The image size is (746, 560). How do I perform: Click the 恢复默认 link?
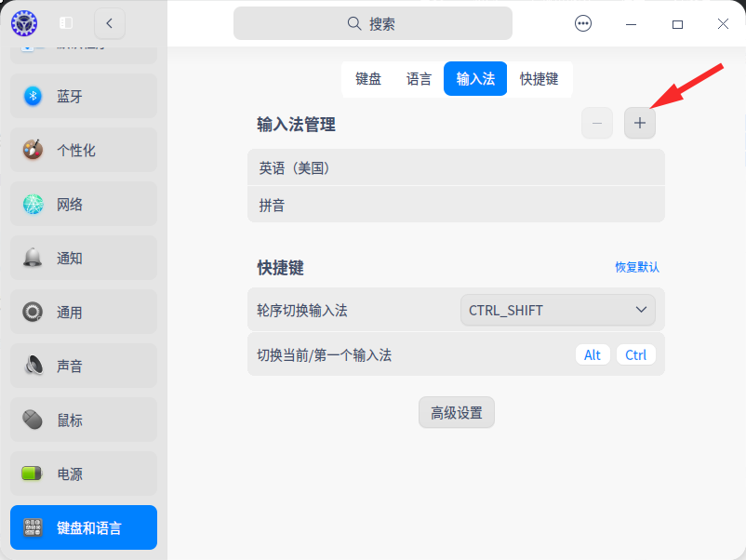pos(637,267)
